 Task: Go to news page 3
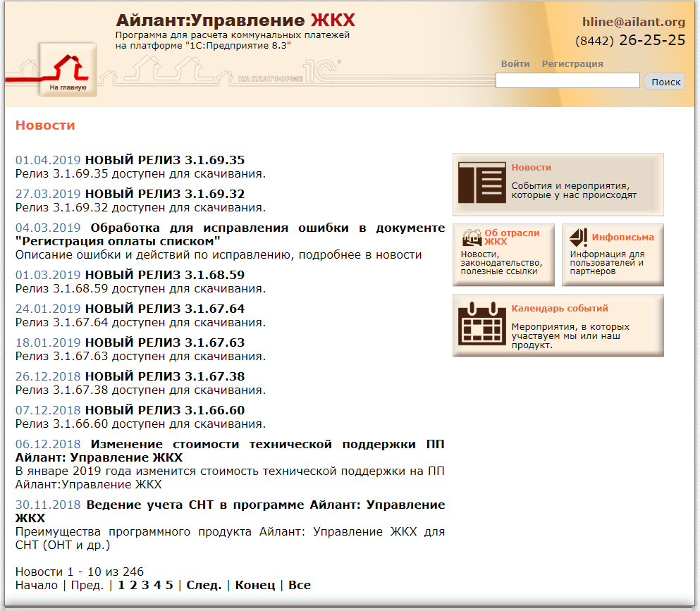tap(145, 585)
